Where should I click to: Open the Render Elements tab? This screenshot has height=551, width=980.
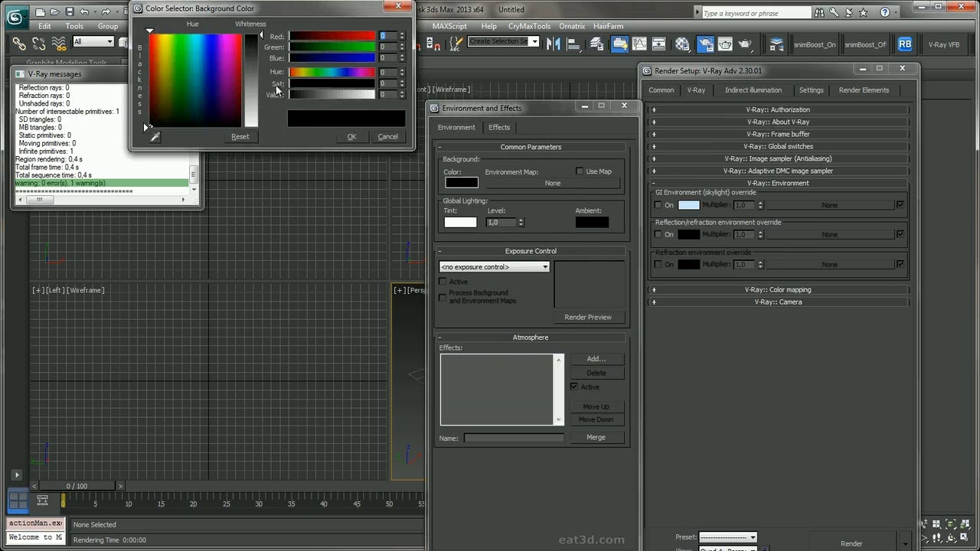coord(864,90)
